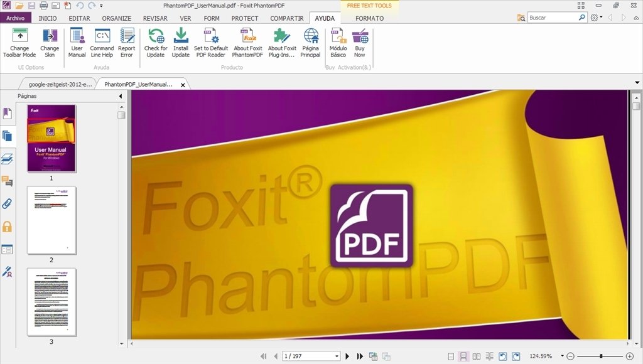Click Install Update

pyautogui.click(x=180, y=43)
